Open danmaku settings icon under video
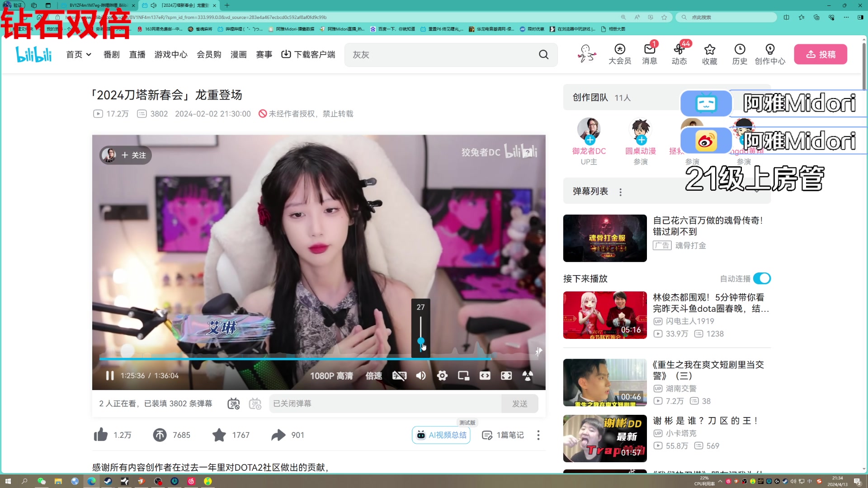 click(x=255, y=404)
